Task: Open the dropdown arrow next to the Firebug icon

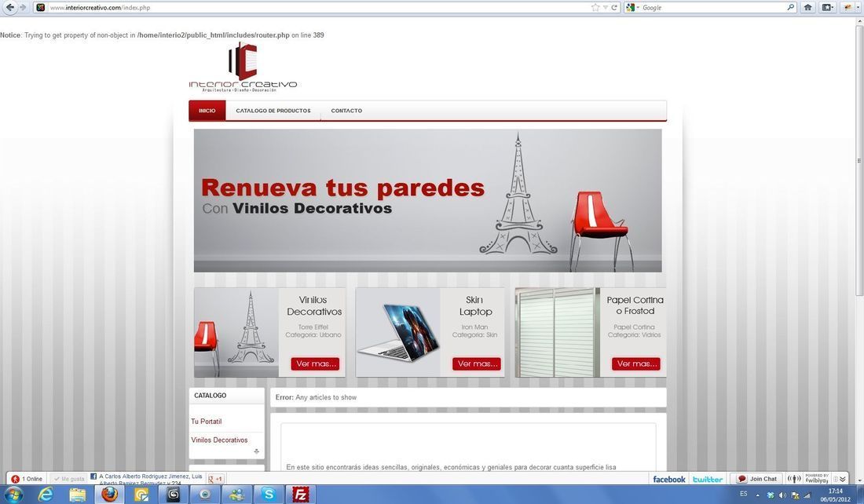Action: point(859,8)
